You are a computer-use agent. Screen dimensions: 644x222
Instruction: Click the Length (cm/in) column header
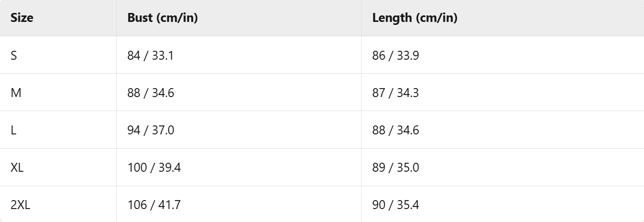pos(415,18)
